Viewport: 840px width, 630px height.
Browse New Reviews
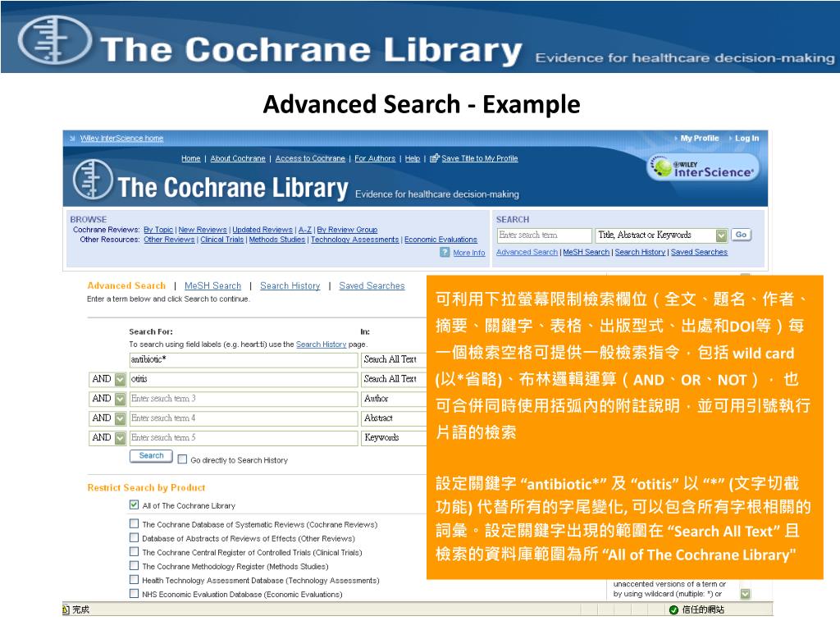tap(203, 230)
